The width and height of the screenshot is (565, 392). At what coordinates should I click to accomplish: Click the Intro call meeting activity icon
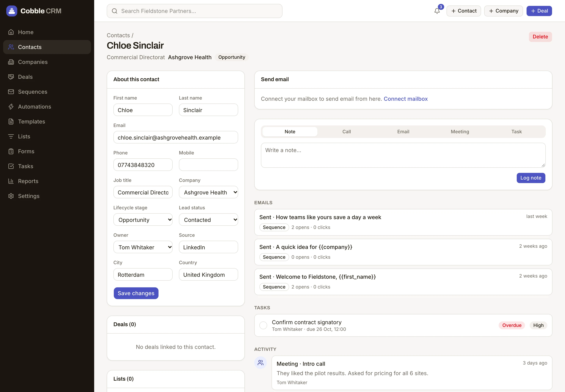click(x=260, y=363)
